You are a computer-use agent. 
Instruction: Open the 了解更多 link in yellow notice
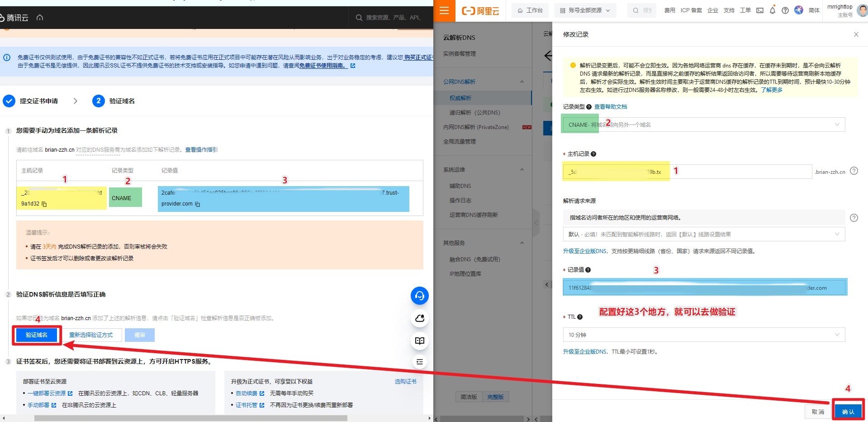point(772,90)
